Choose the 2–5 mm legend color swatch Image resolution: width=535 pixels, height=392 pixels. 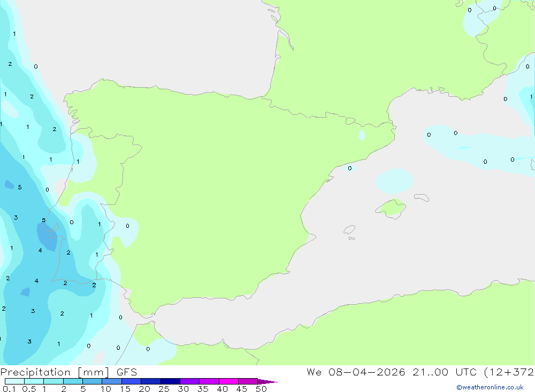coord(73,381)
